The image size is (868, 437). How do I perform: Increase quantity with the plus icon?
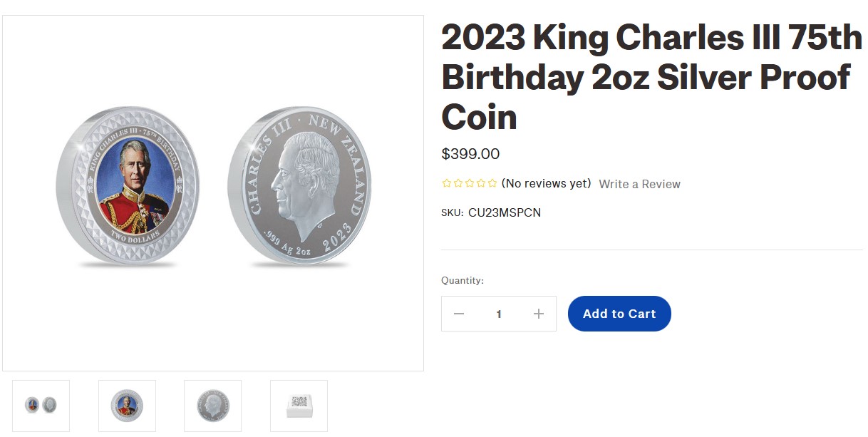[x=539, y=314]
